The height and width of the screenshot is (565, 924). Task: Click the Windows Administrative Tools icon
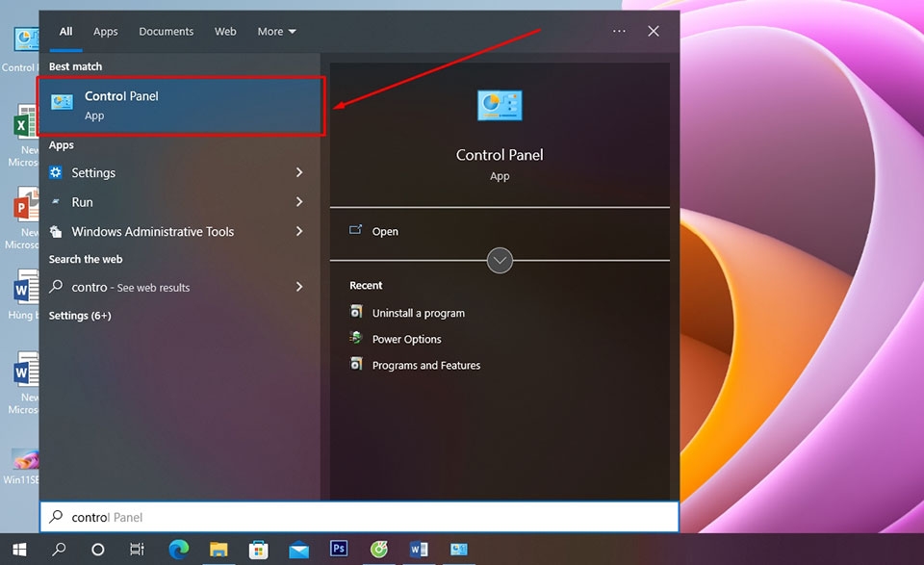point(56,232)
